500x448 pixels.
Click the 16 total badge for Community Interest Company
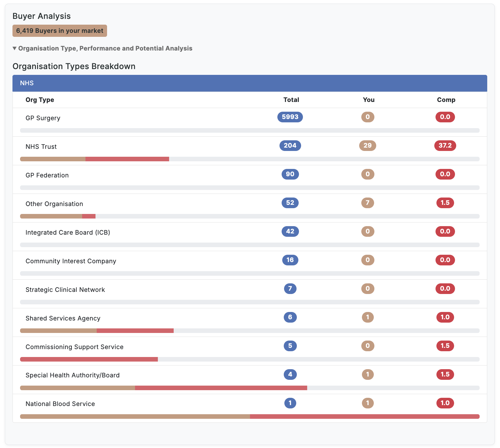point(290,260)
